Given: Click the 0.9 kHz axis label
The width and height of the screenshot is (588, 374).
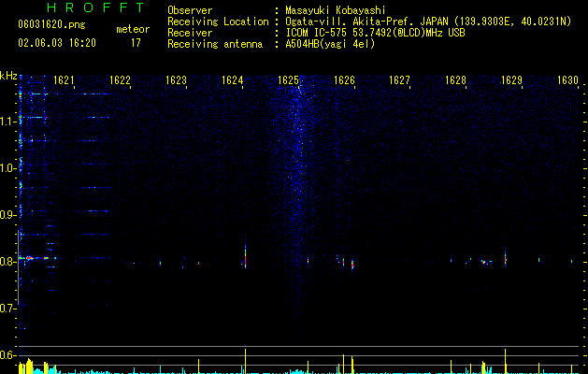Looking at the screenshot, I should tap(7, 215).
